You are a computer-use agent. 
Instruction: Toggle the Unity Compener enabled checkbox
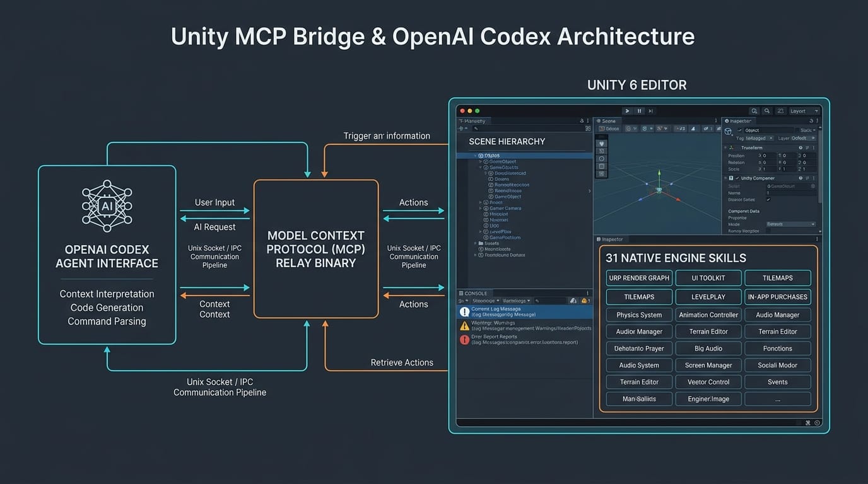pyautogui.click(x=737, y=178)
